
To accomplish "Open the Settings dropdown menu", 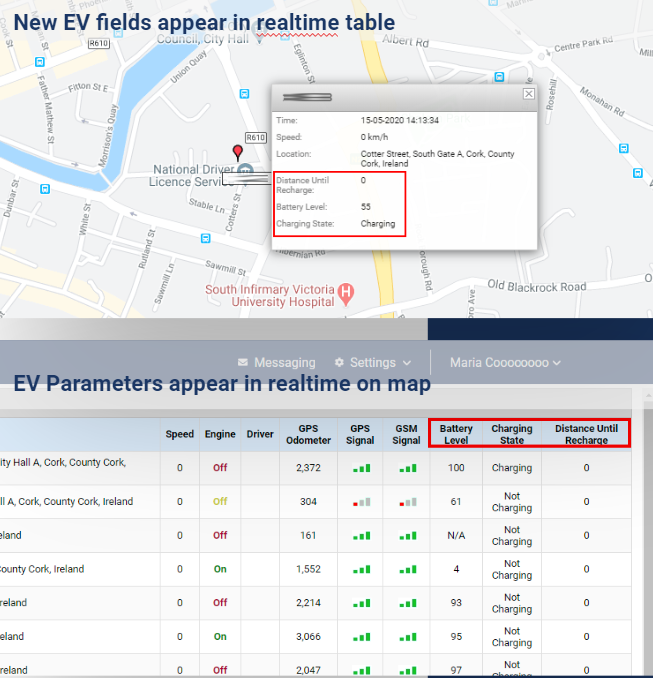I will pyautogui.click(x=372, y=362).
